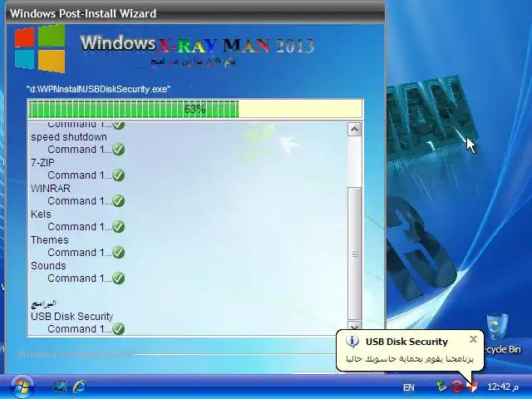Click the list scrollbar thumb
This screenshot has height=399, width=532.
click(x=355, y=254)
